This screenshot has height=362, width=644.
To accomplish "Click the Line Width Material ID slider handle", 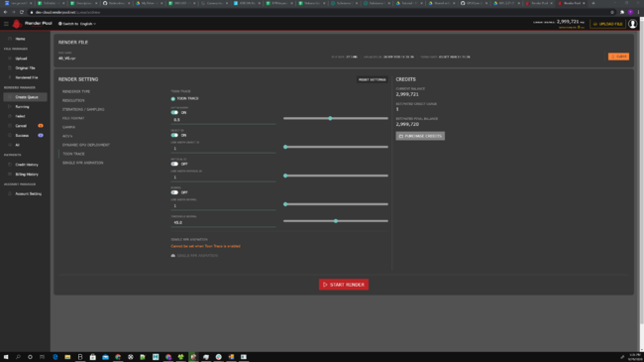I will pos(285,176).
